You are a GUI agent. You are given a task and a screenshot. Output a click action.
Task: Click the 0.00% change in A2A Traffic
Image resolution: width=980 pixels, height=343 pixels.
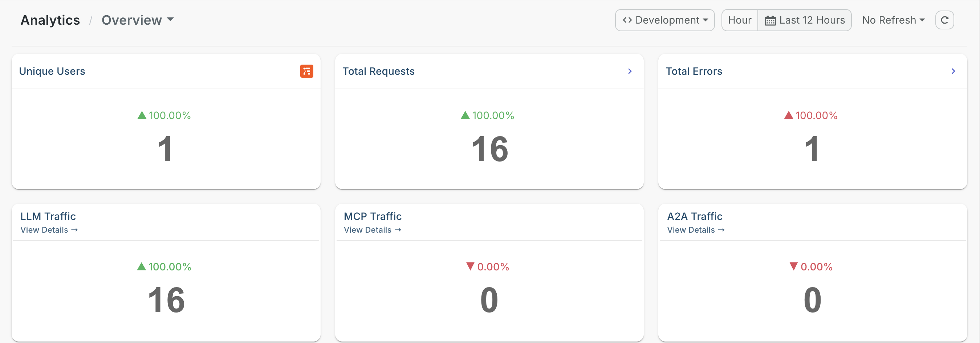811,266
